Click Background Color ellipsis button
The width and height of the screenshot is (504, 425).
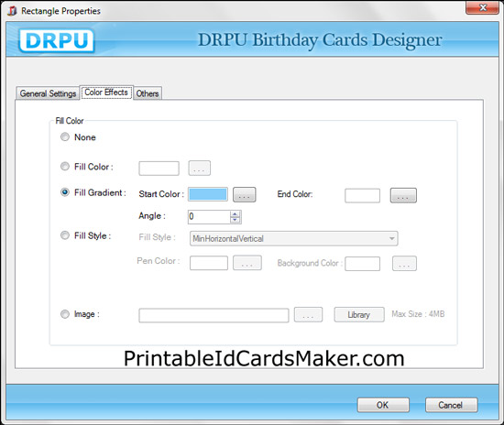404,264
